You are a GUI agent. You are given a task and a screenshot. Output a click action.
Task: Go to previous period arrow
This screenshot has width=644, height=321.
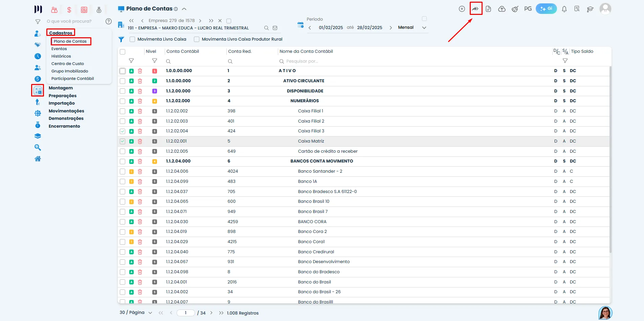pyautogui.click(x=310, y=28)
